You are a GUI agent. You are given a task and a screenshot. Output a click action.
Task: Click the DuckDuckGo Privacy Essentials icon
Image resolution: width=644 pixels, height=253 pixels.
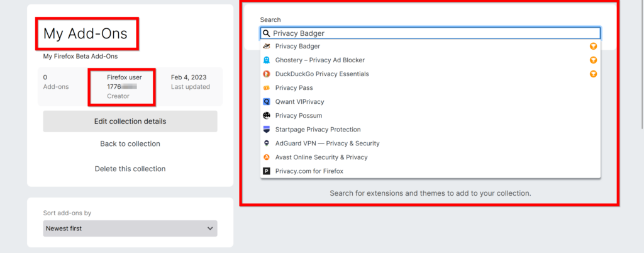pos(267,74)
